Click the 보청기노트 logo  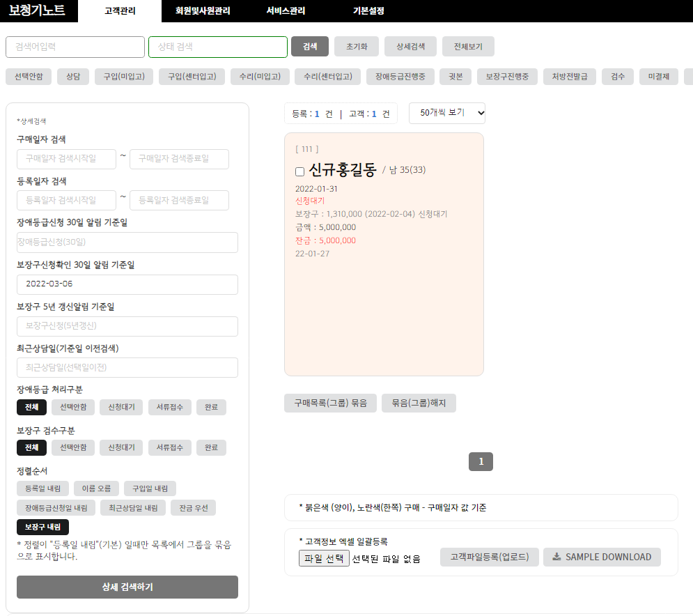click(37, 10)
